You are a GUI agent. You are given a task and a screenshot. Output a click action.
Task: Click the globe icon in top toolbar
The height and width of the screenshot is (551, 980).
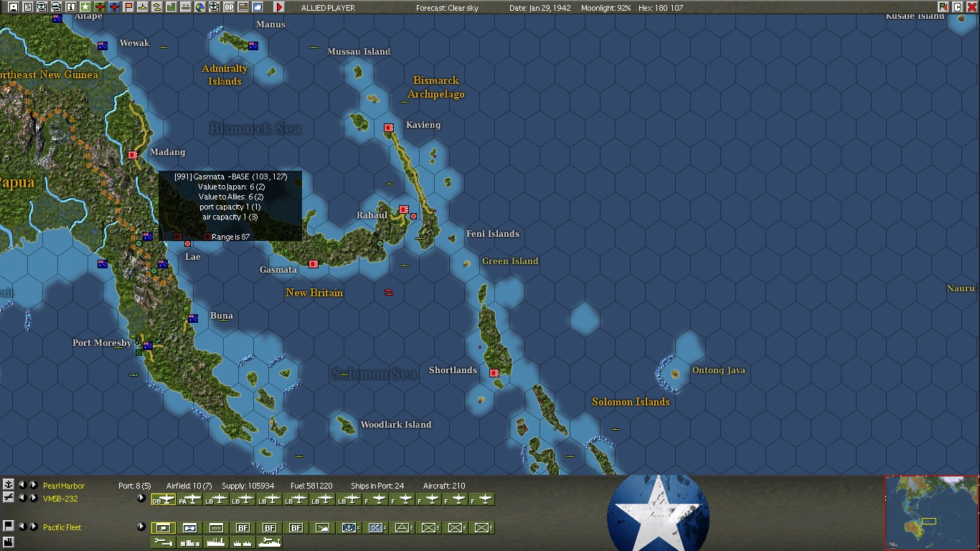pos(200,7)
